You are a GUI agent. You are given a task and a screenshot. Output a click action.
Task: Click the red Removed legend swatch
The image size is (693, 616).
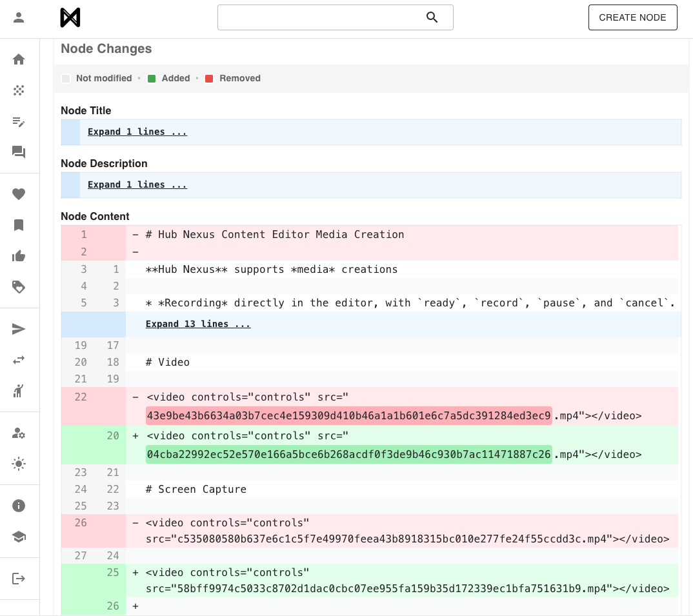point(210,79)
